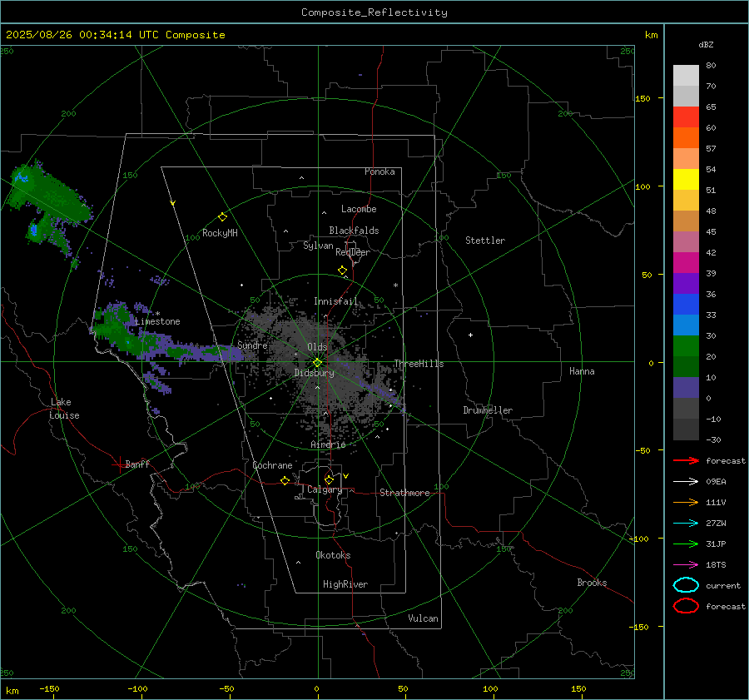The height and width of the screenshot is (700, 749).
Task: Click the Blackfalds label
Action: point(354,231)
